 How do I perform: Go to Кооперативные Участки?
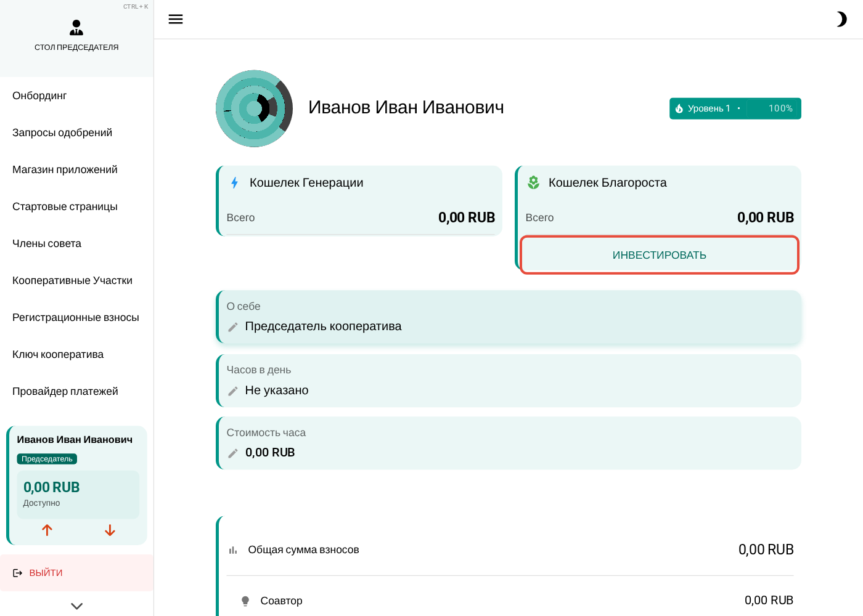[x=76, y=280]
